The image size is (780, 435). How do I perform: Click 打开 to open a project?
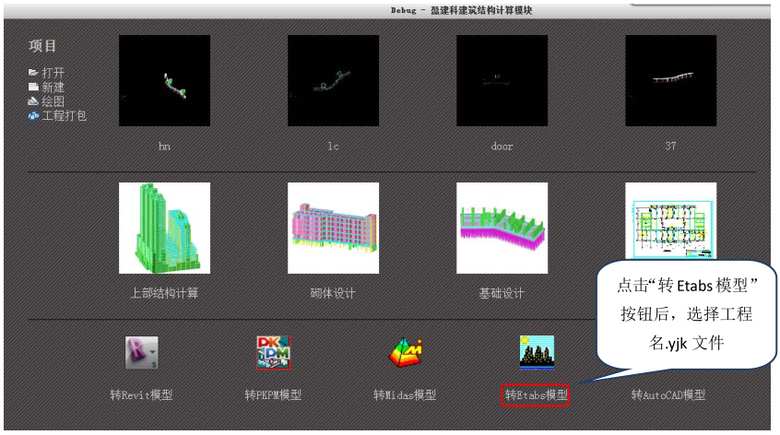pos(52,73)
